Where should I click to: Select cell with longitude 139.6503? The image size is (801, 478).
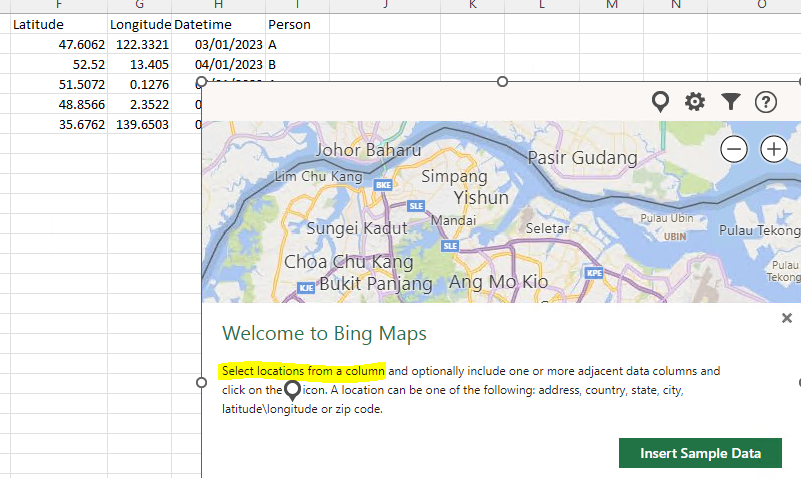(x=139, y=124)
